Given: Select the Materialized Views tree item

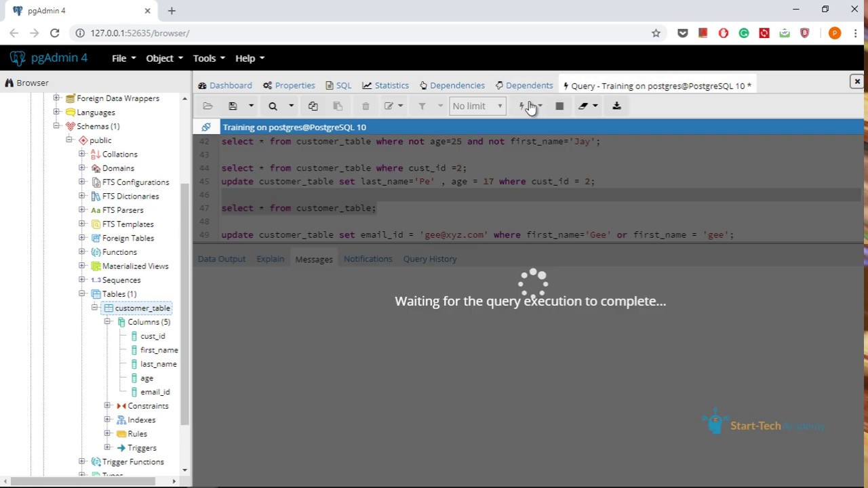Looking at the screenshot, I should click(x=135, y=266).
